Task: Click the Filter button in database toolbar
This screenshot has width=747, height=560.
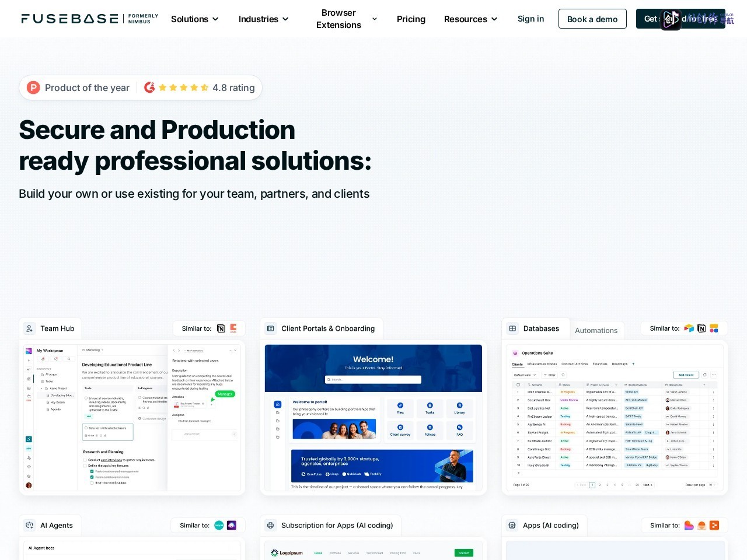Action: point(550,375)
